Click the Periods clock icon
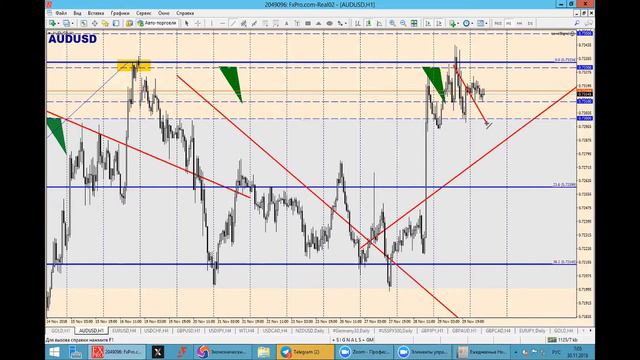 click(x=467, y=23)
